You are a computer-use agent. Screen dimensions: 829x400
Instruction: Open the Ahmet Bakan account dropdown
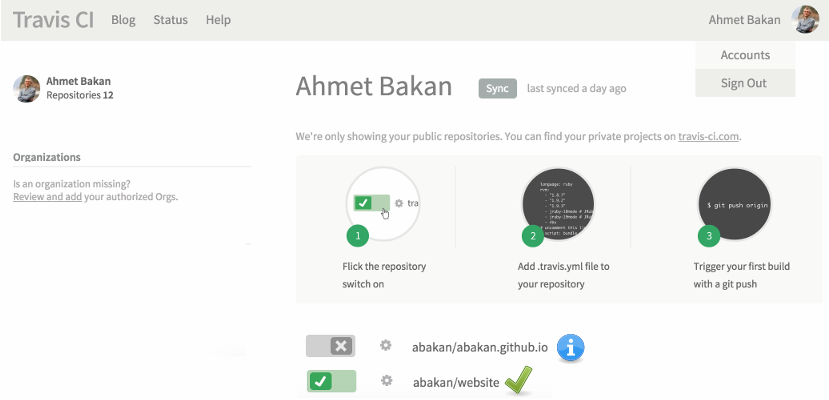click(745, 20)
